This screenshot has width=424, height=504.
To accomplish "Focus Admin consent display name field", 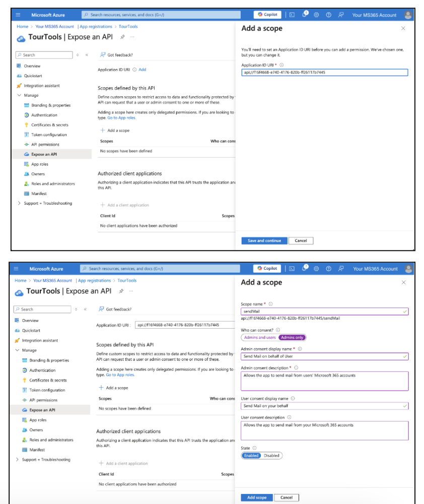I will click(x=325, y=356).
